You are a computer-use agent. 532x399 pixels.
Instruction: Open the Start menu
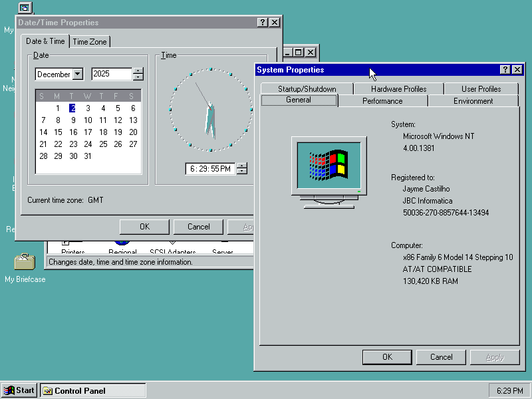(19, 390)
